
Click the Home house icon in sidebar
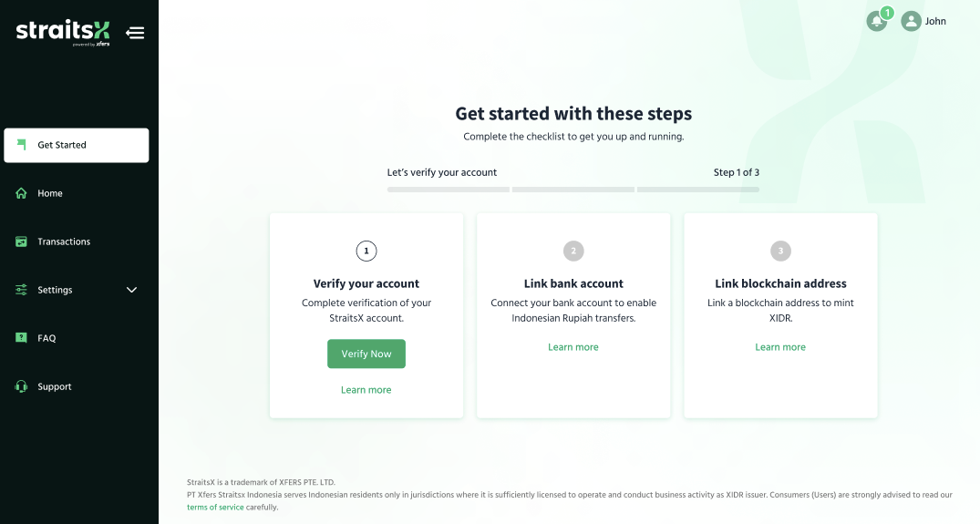[x=21, y=193]
